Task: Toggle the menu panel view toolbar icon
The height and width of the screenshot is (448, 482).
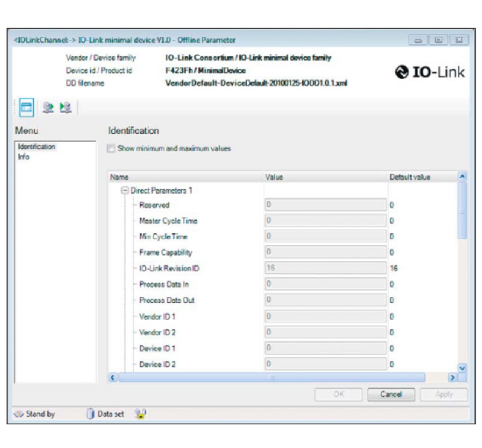Action: [x=26, y=108]
